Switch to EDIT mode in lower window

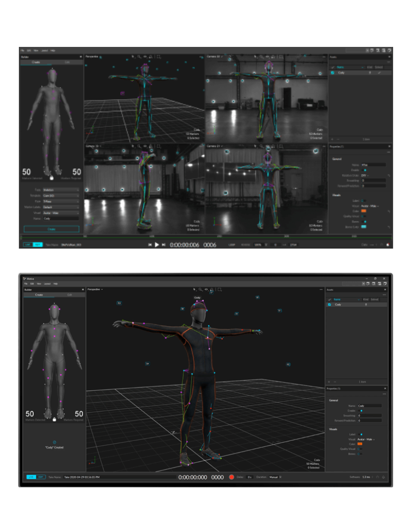pos(41,477)
